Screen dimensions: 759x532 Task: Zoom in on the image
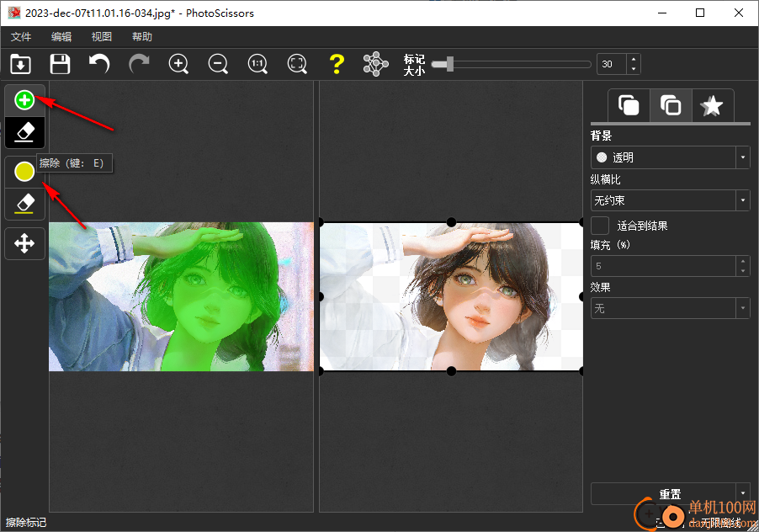point(178,64)
